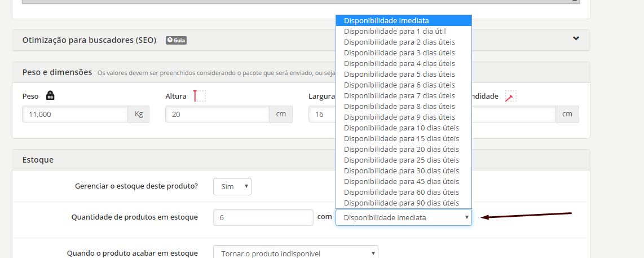644x258 pixels.
Task: Click the depth arrow icon beside Profundidade
Action: coord(510,97)
